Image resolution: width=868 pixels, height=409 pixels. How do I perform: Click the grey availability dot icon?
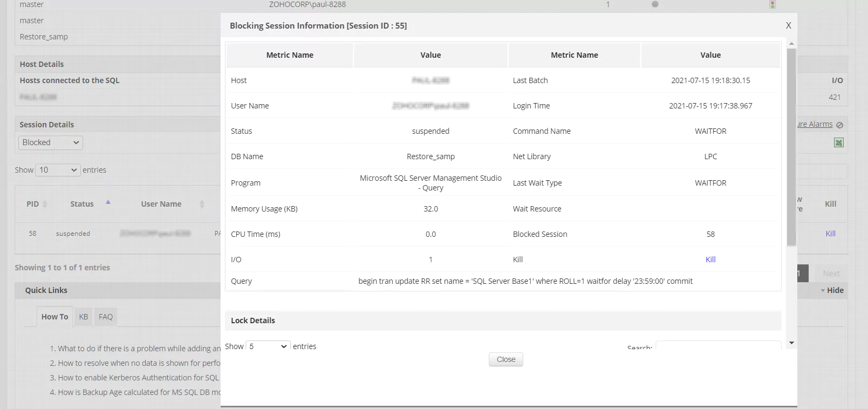[x=655, y=4]
